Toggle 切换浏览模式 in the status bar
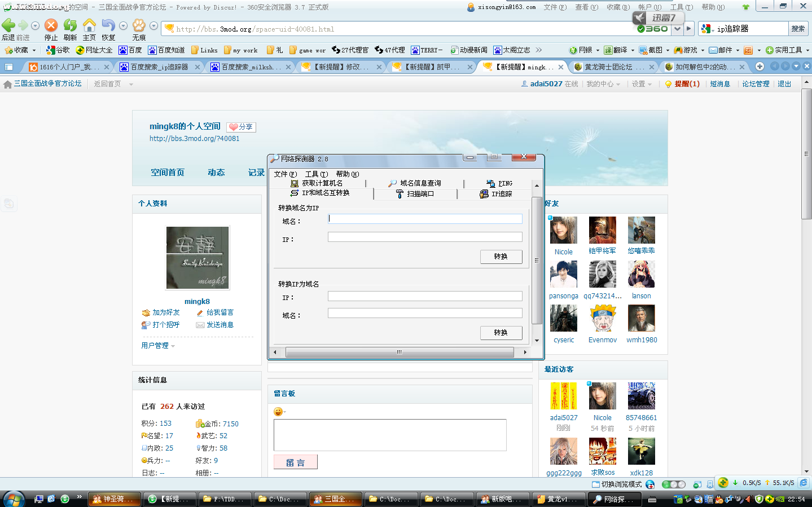812x507 pixels. coord(617,484)
